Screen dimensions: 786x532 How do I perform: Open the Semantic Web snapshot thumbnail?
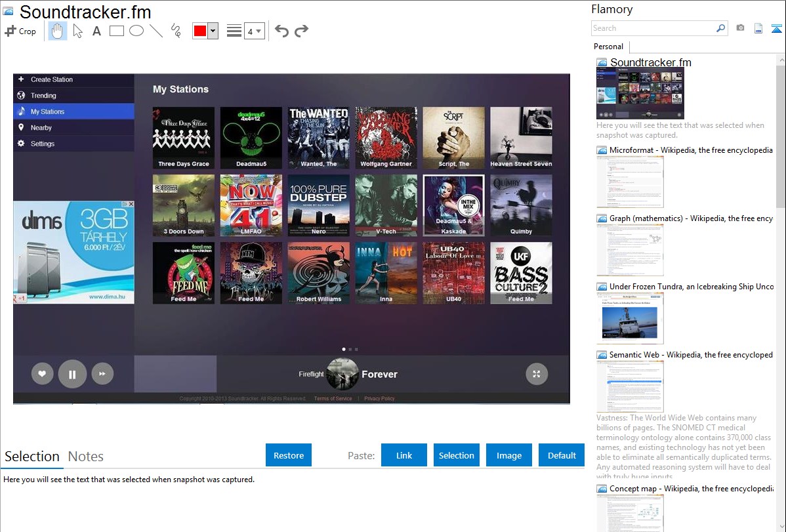click(630, 386)
